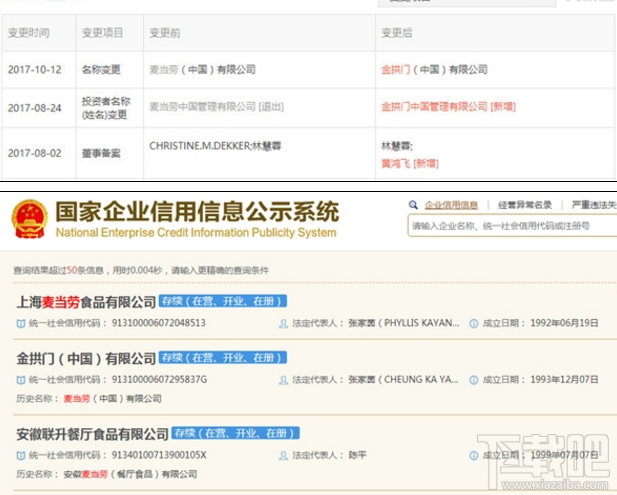The height and width of the screenshot is (495, 617).
Task: Click 金拱门（中国）有限公司 in the 变更后 column
Action: 434,70
